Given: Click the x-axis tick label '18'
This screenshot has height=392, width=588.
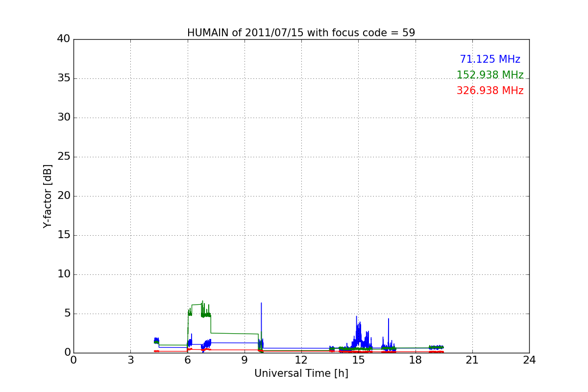Looking at the screenshot, I should click(x=416, y=360).
